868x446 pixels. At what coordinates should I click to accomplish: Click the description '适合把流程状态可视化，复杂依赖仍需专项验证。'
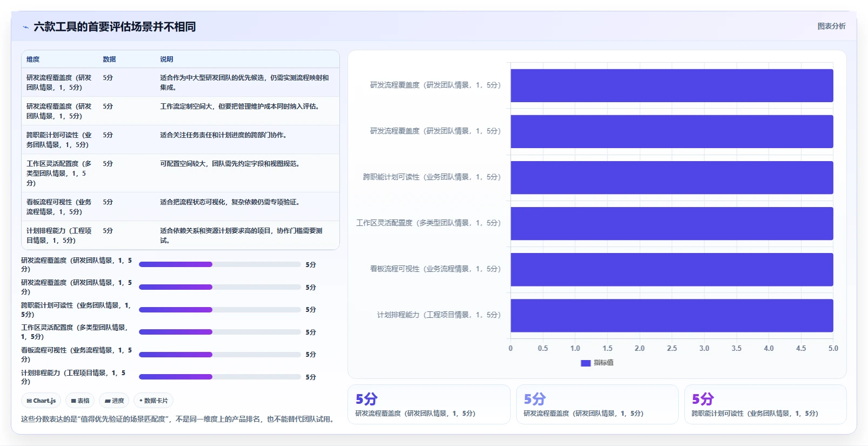[x=230, y=202]
